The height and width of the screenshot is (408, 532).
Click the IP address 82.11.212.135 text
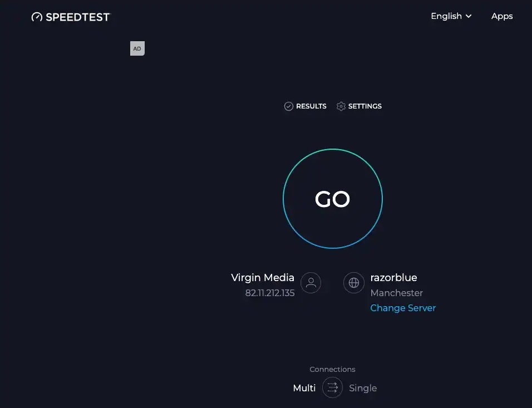270,293
